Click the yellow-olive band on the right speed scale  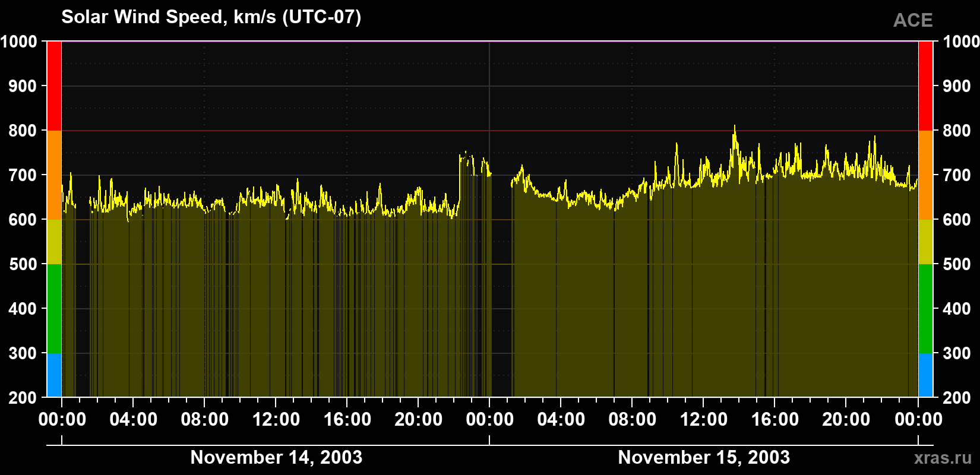pos(925,242)
